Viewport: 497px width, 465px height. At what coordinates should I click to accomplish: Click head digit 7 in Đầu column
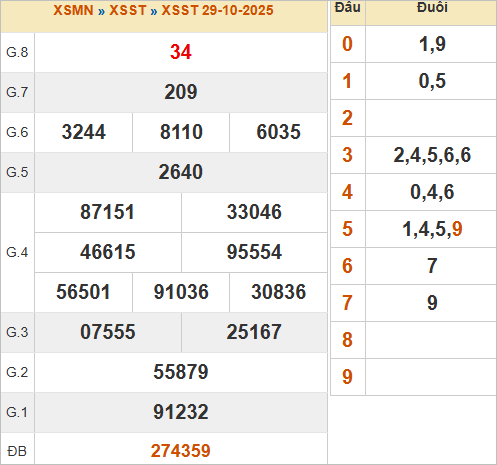click(x=347, y=303)
